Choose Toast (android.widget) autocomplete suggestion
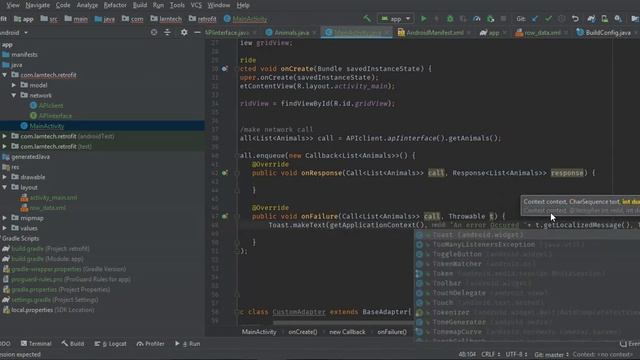 [x=527, y=235]
